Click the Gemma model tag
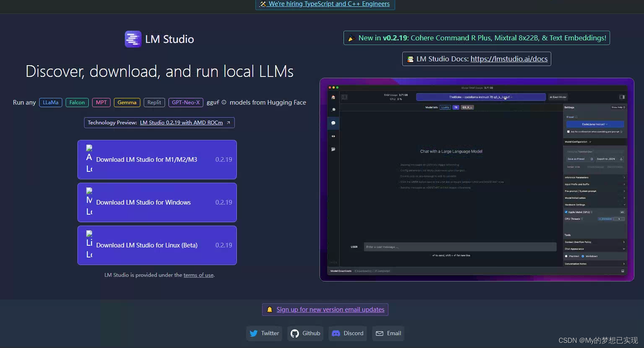644x348 pixels. 127,102
